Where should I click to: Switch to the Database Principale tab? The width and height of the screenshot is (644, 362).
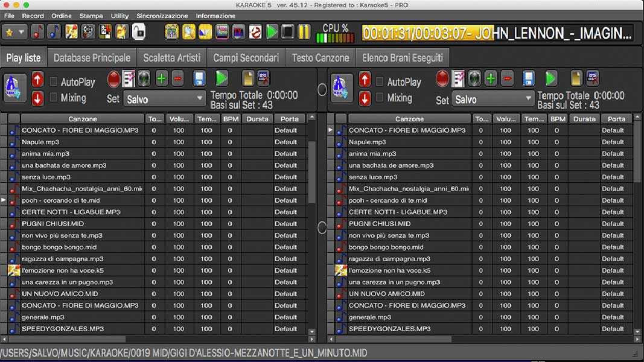click(92, 58)
